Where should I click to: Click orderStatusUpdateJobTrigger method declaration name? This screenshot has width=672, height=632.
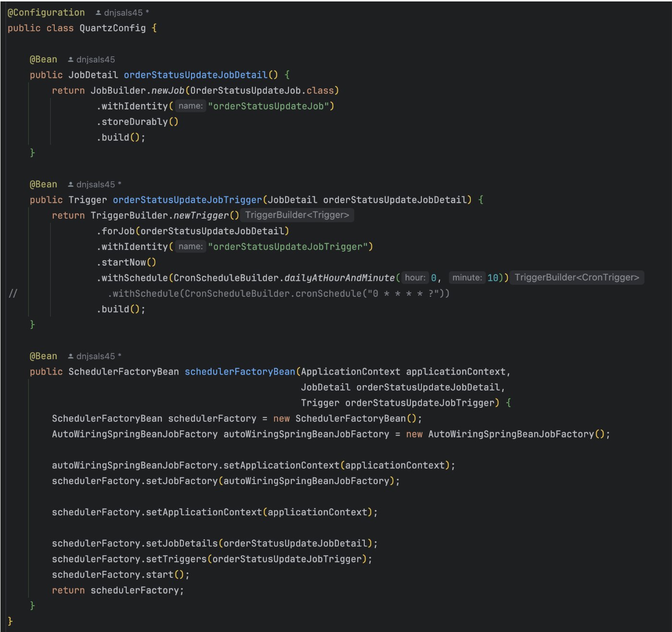pos(188,200)
